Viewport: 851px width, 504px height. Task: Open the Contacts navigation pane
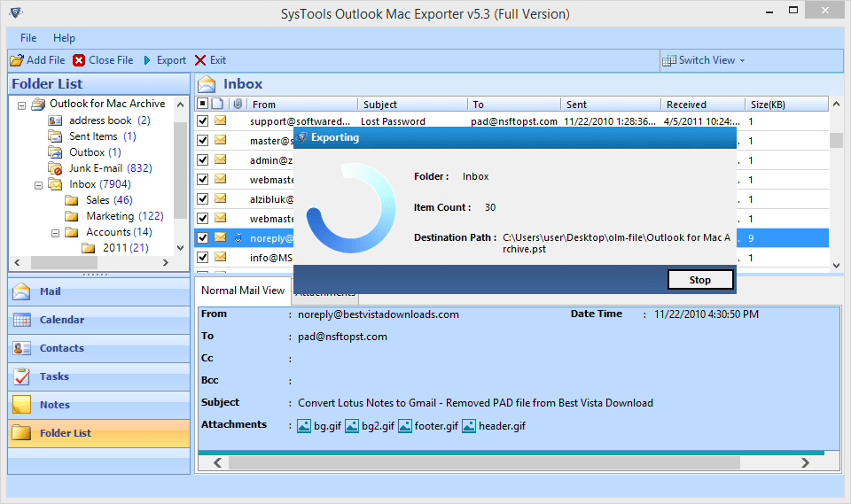62,348
